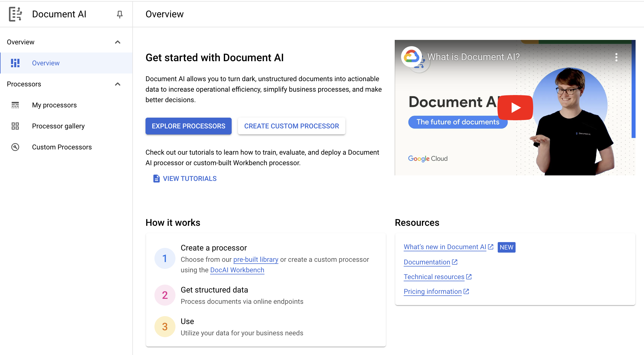Screen dimensions: 644x355
Task: Select the Overview sidebar entry
Action: point(46,63)
